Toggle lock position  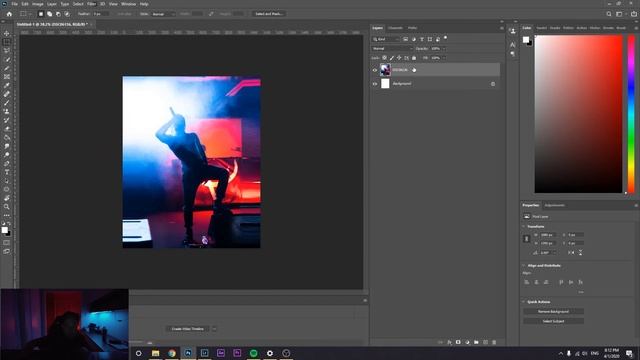coord(399,58)
